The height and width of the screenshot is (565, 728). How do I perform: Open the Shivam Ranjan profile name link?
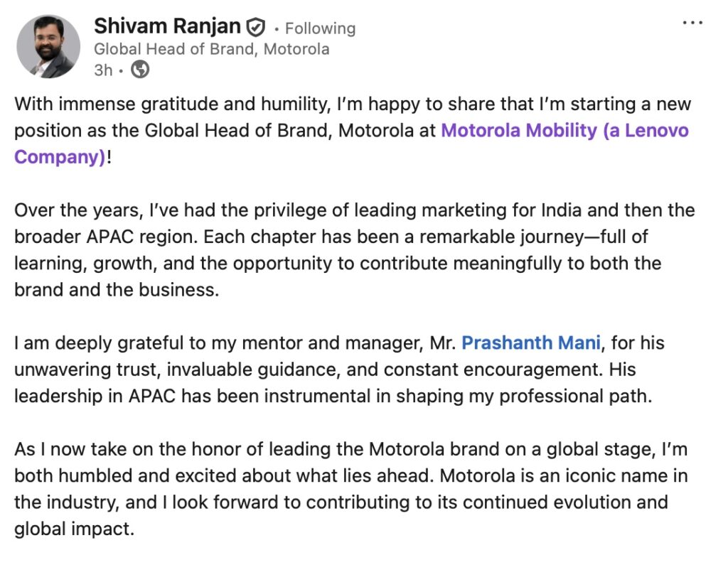(167, 26)
